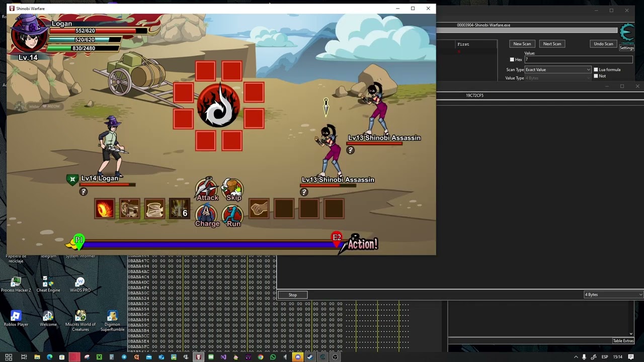Open the 4 Bytes dropdown near Stop

pos(614,295)
